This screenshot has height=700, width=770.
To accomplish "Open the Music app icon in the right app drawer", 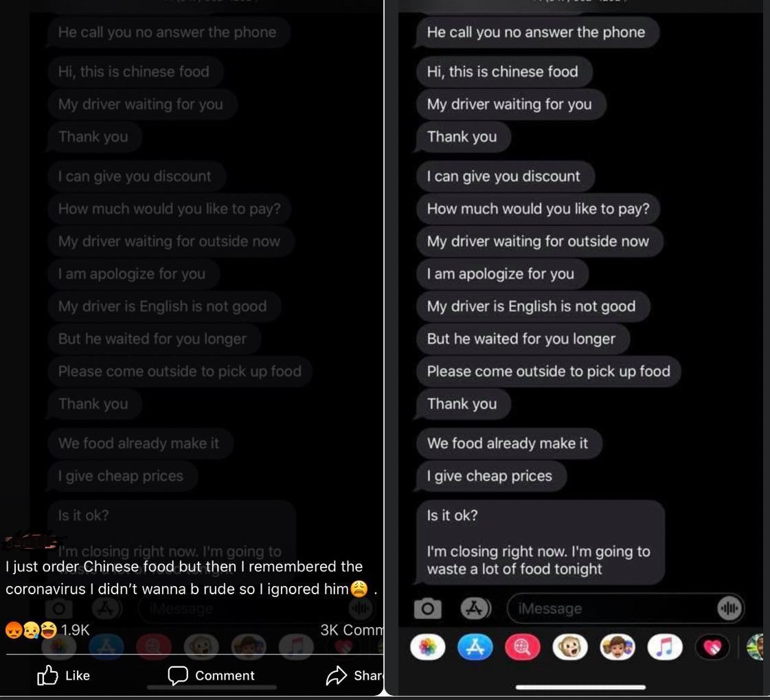I will point(665,647).
